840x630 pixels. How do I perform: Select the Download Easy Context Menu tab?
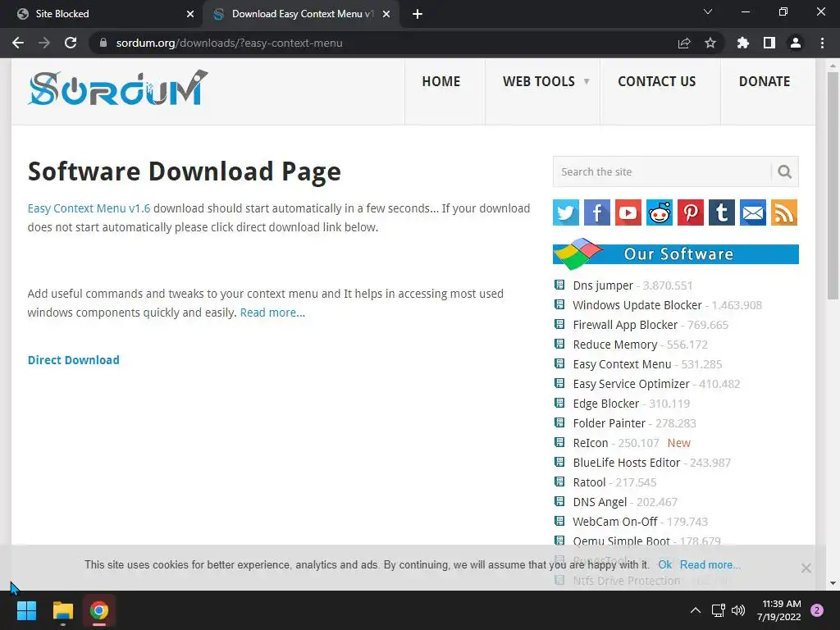pyautogui.click(x=300, y=14)
